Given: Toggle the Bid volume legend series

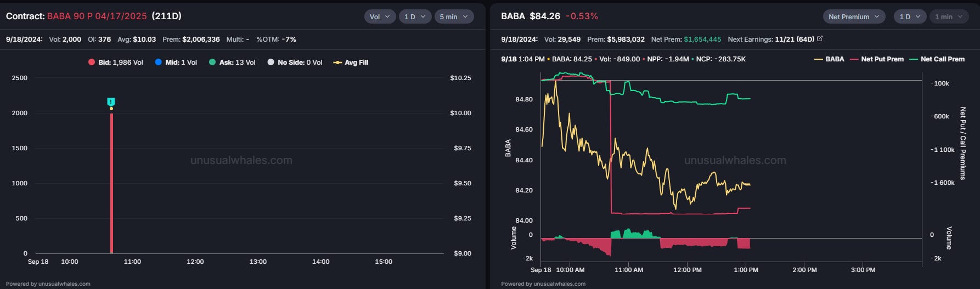Looking at the screenshot, I should (116, 63).
